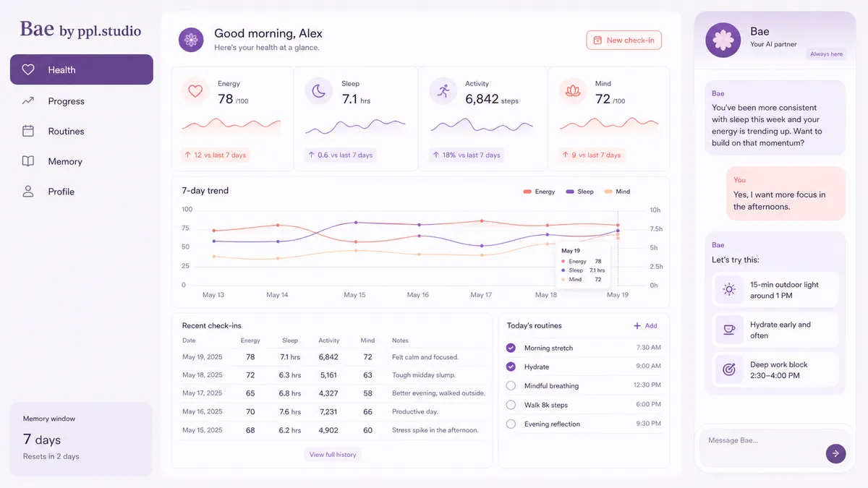This screenshot has height=488, width=868.
Task: Send message with the arrow button
Action: tap(835, 453)
